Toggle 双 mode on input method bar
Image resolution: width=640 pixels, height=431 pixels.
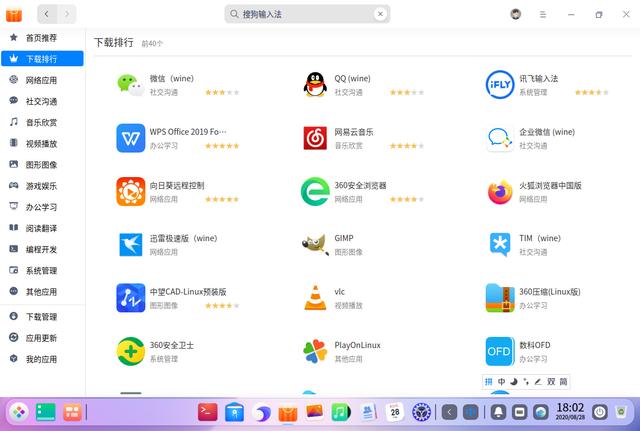click(x=551, y=382)
